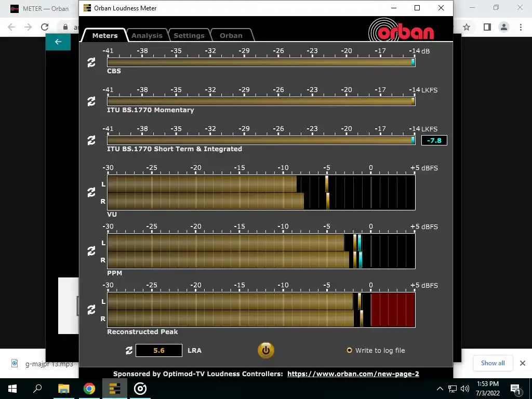532x399 pixels.
Task: Reset the PPM meter with its refresh icon
Action: tap(91, 251)
